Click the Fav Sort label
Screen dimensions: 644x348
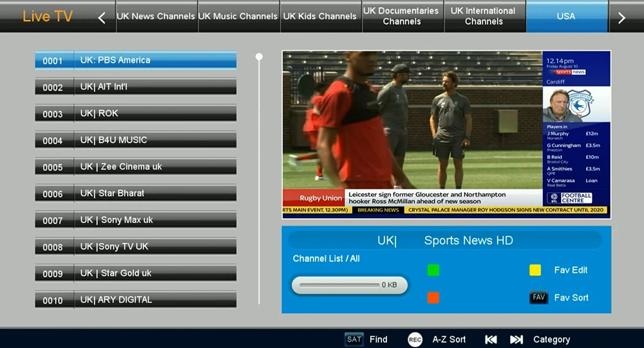571,298
